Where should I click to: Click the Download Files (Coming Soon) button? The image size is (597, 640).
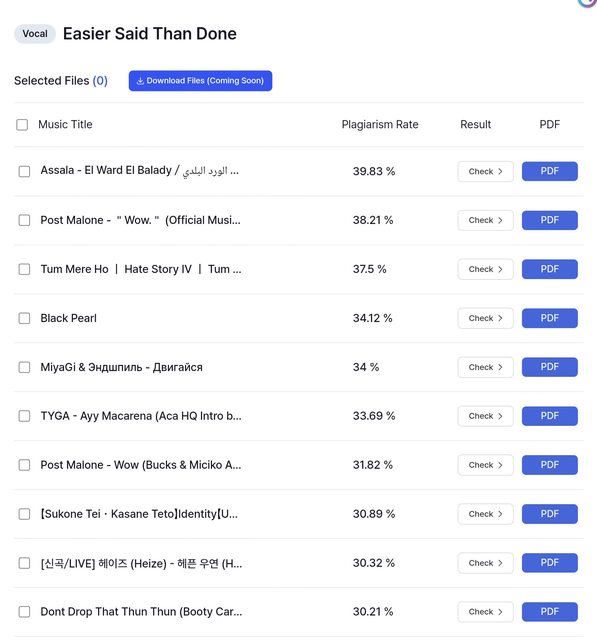(x=200, y=81)
